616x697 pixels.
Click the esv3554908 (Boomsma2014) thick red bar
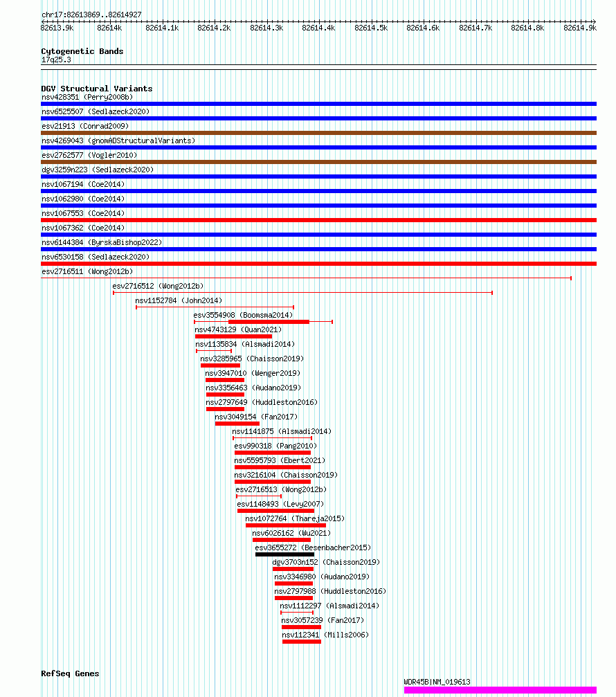point(269,322)
